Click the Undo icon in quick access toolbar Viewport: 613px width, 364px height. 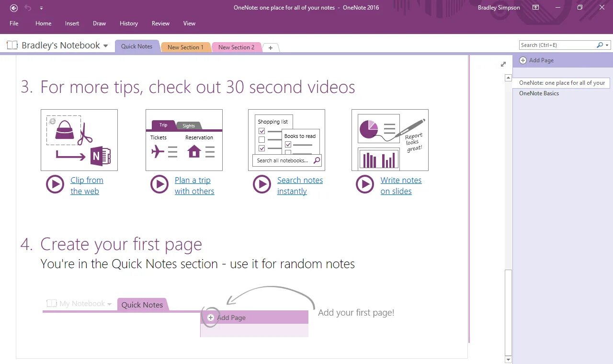[x=28, y=8]
